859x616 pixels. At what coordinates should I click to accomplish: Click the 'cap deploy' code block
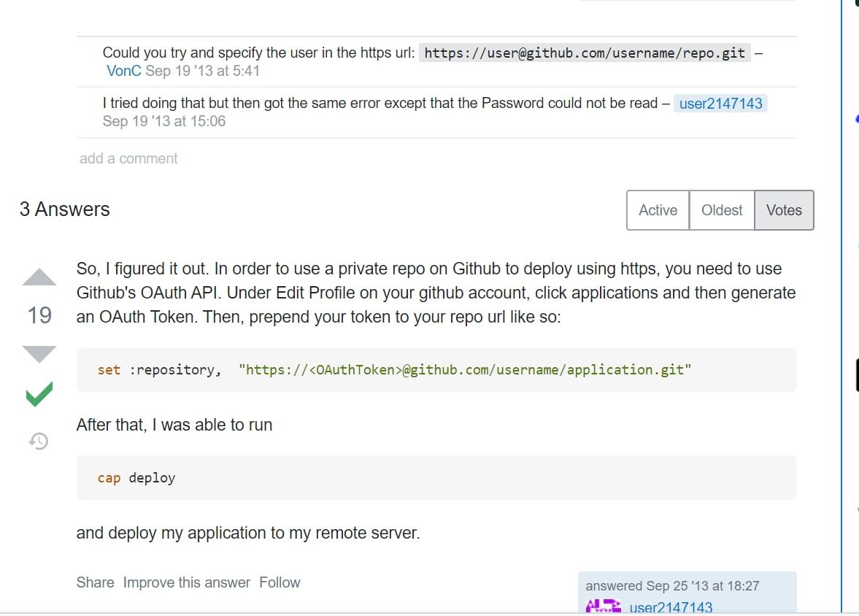[436, 478]
